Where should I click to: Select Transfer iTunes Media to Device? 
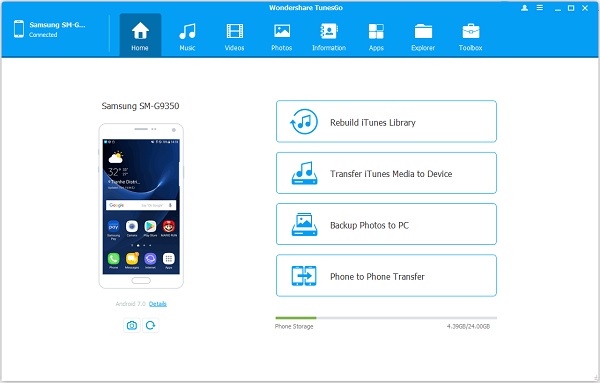tap(386, 173)
